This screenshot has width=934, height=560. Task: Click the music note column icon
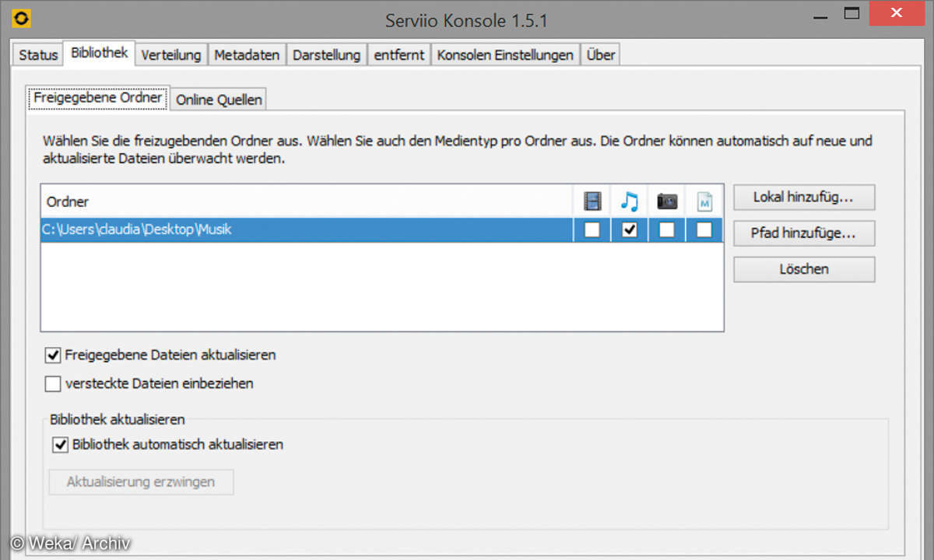(630, 202)
